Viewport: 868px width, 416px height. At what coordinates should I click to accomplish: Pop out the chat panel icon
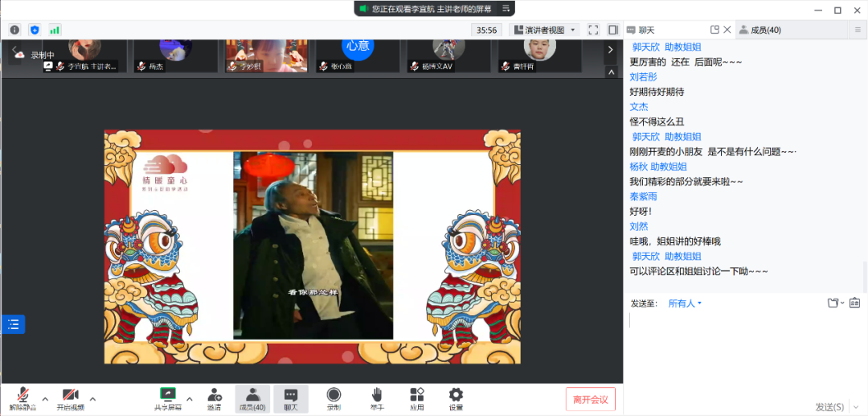[x=714, y=30]
